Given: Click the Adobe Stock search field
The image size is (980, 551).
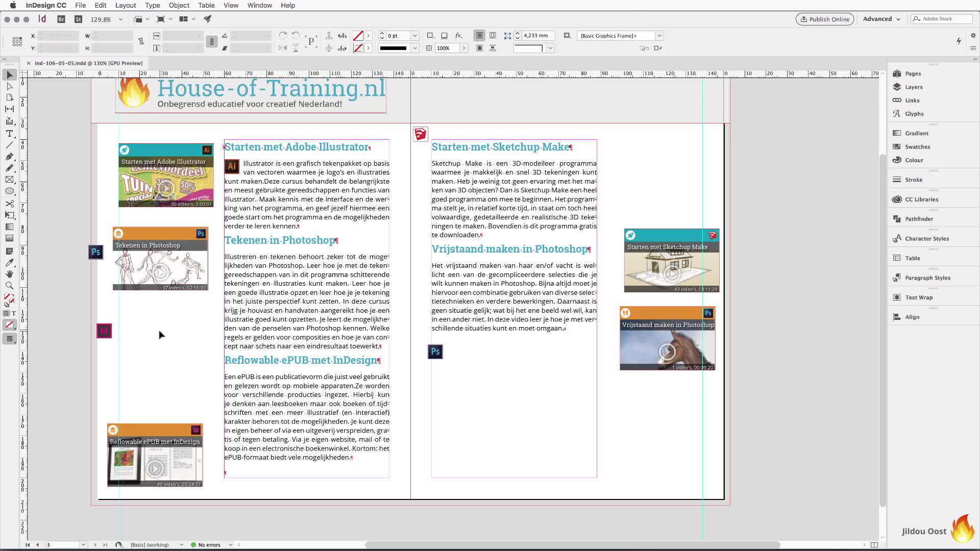Looking at the screenshot, I should pyautogui.click(x=941, y=19).
